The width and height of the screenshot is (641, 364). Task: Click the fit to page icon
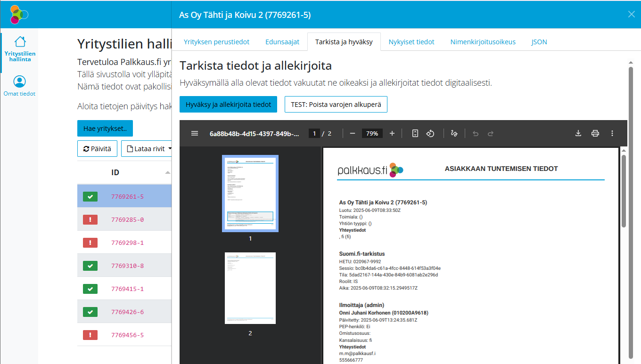[415, 133]
